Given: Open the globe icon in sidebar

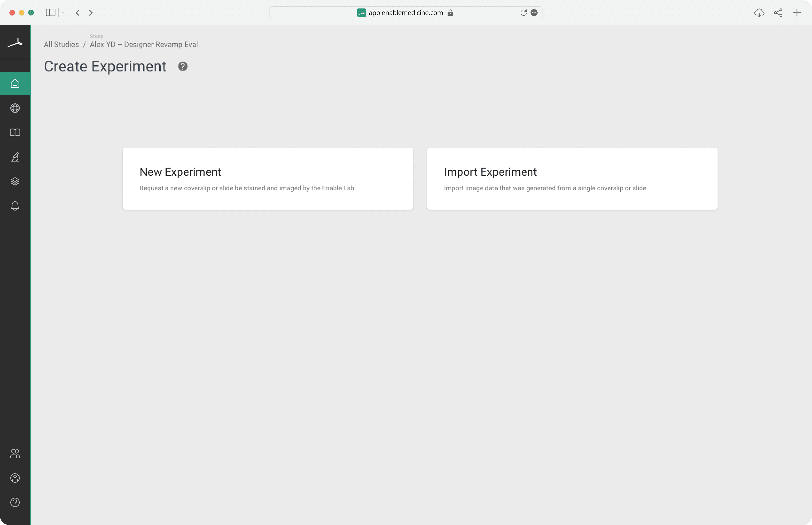Looking at the screenshot, I should click(15, 108).
